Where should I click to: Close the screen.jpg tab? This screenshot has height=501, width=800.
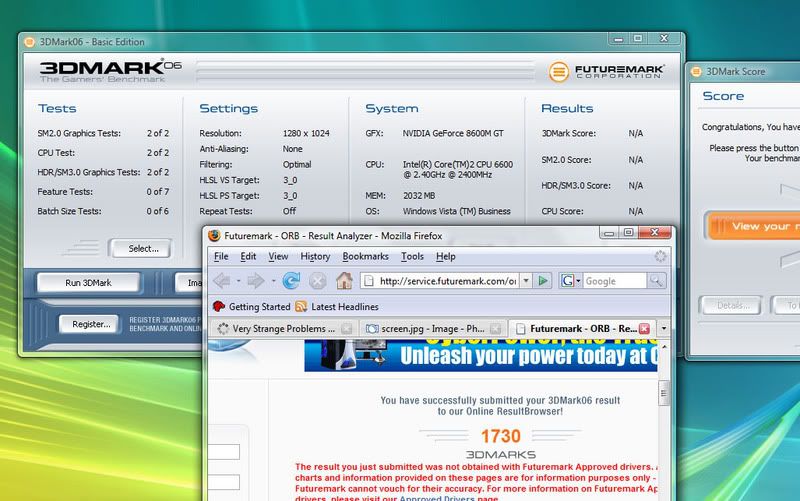click(495, 329)
